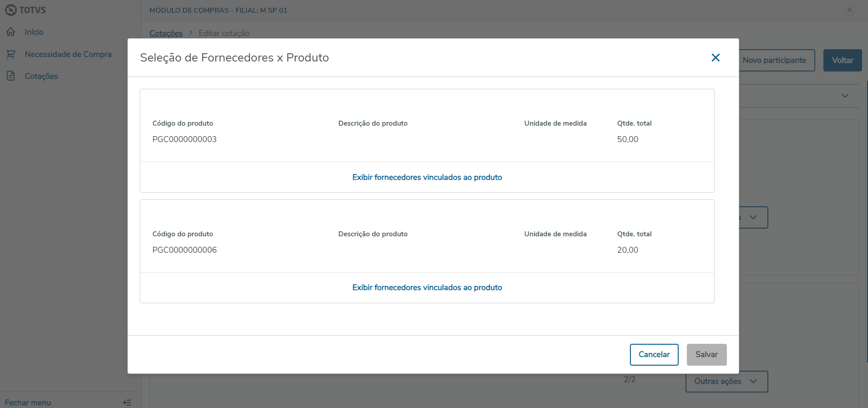Navigate to Início in the sidebar
868x408 pixels.
(34, 32)
